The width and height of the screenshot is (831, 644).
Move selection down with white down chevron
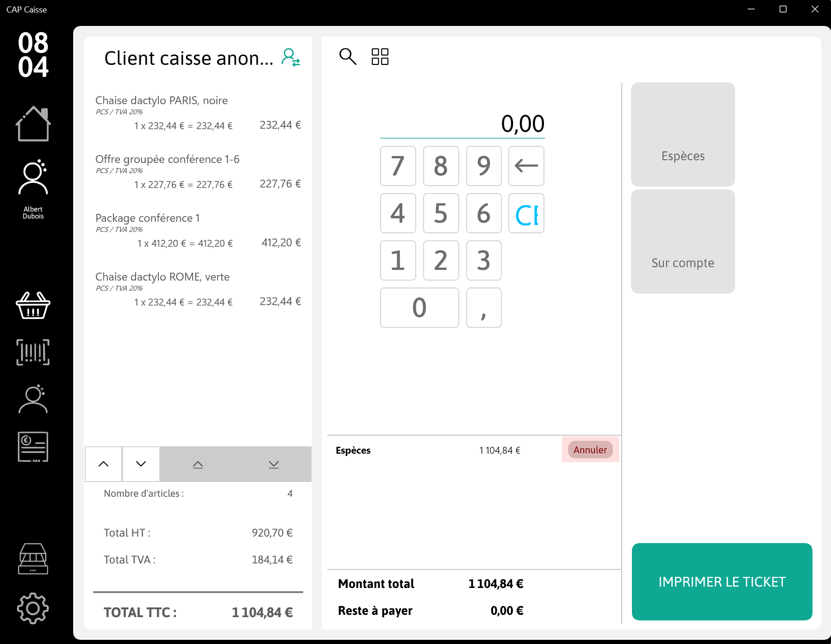coord(141,464)
